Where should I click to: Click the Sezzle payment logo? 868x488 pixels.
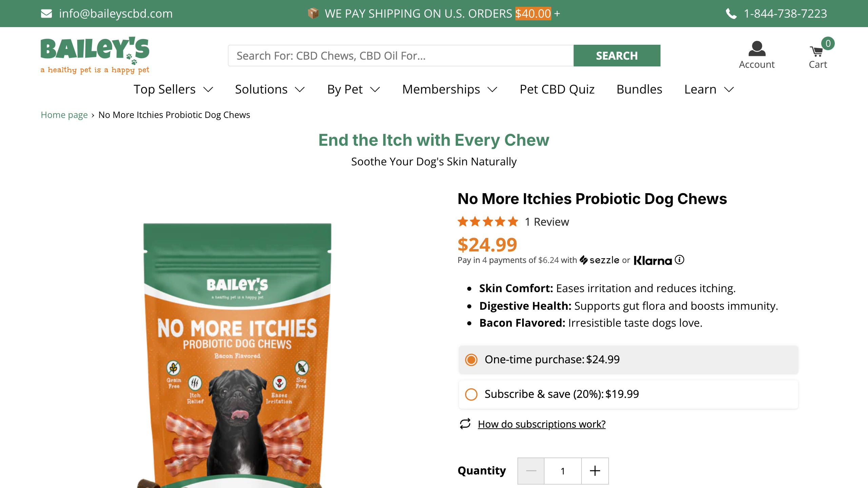(599, 260)
